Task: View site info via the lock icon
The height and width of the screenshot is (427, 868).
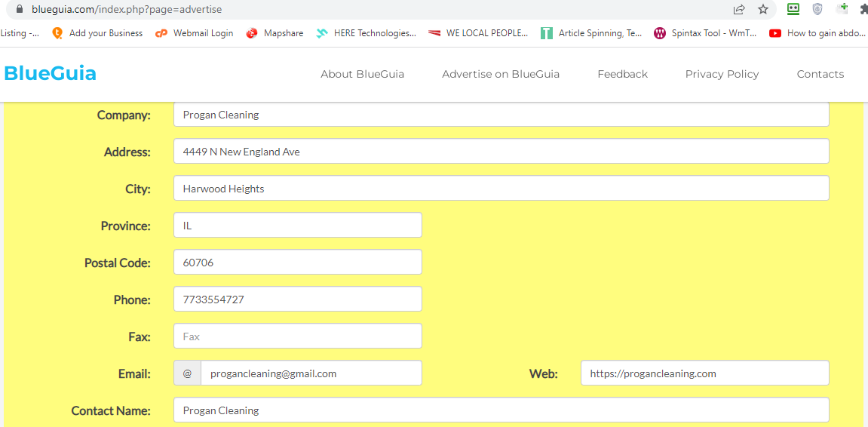Action: (x=20, y=9)
